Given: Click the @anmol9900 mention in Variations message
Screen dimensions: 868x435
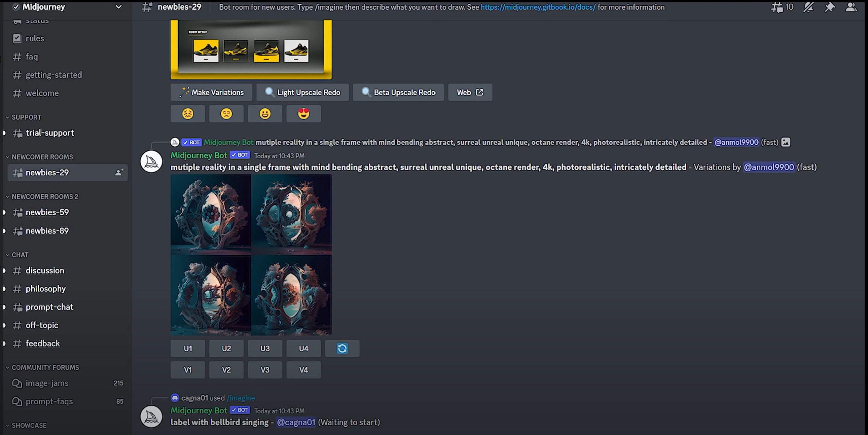Looking at the screenshot, I should pos(769,167).
